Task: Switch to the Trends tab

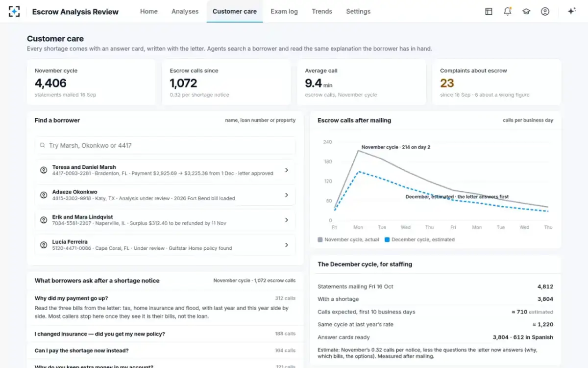Action: tap(322, 11)
